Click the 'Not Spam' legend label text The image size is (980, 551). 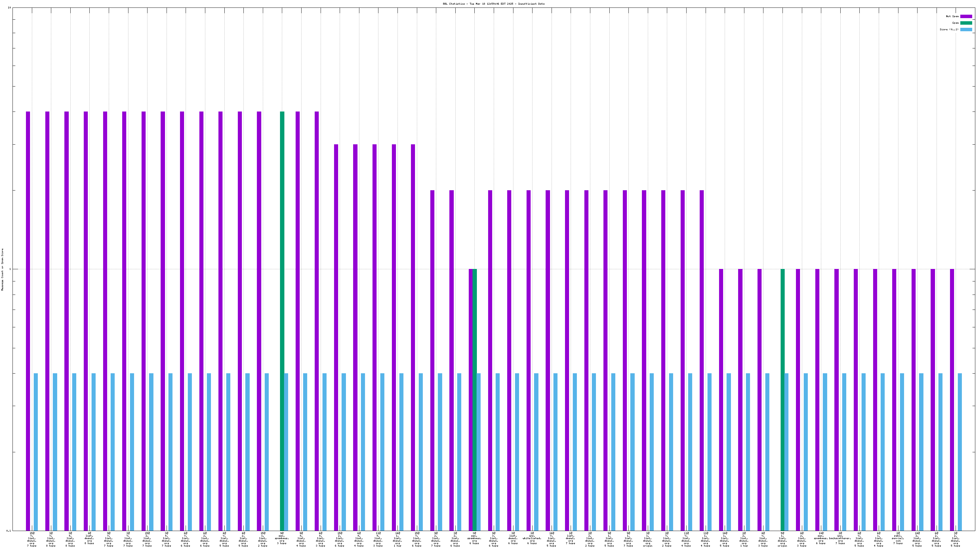(952, 16)
